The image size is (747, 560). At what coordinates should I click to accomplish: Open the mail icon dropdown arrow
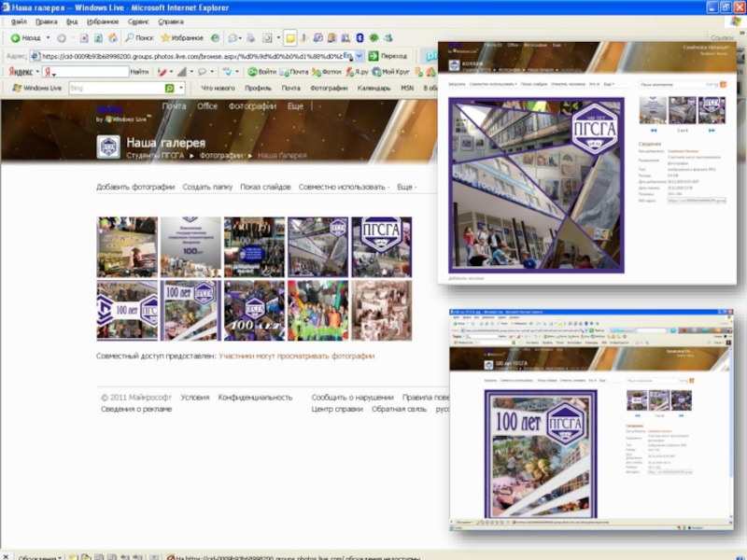240,38
